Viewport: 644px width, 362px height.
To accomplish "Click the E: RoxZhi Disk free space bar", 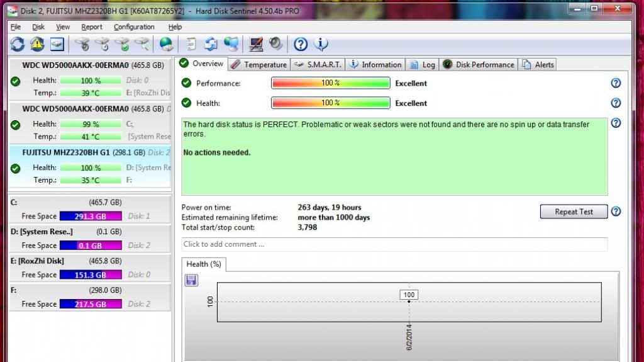I will pos(91,274).
